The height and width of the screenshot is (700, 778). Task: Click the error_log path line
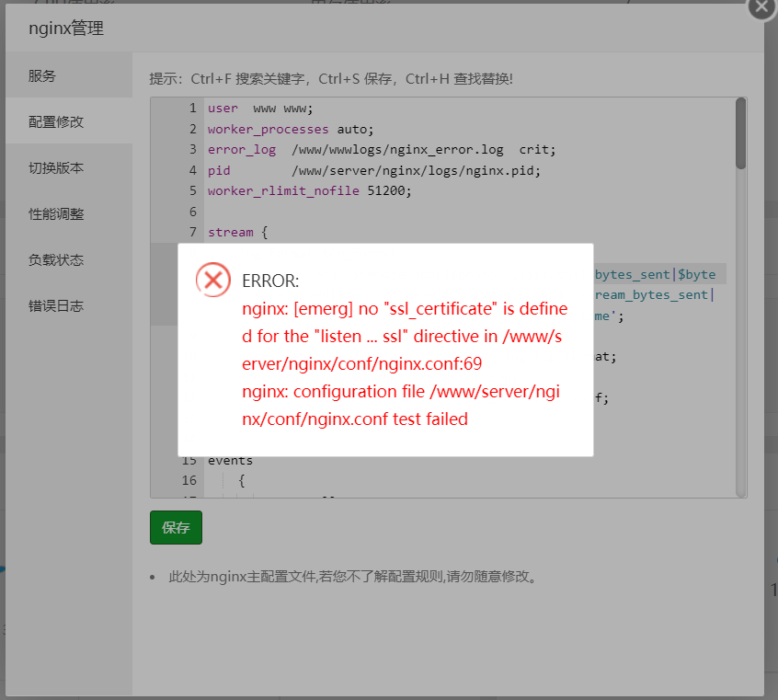pyautogui.click(x=382, y=149)
